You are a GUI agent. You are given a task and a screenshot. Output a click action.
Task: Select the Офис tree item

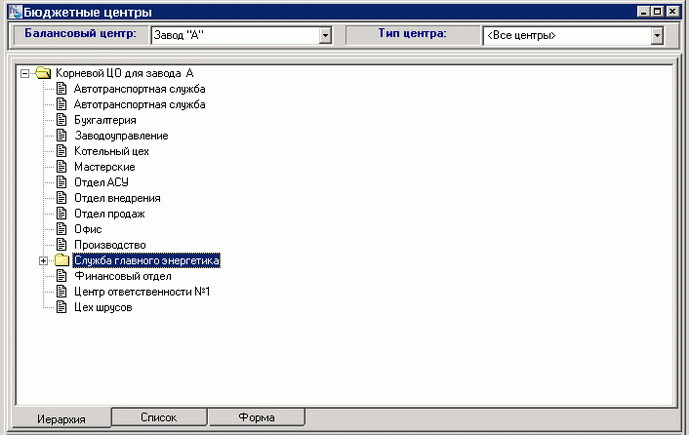point(88,229)
